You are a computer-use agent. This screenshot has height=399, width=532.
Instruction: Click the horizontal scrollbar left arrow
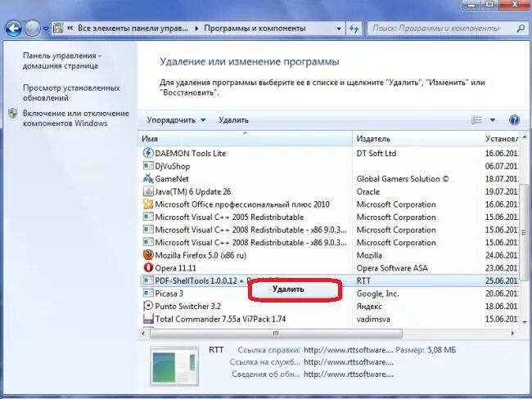point(143,334)
